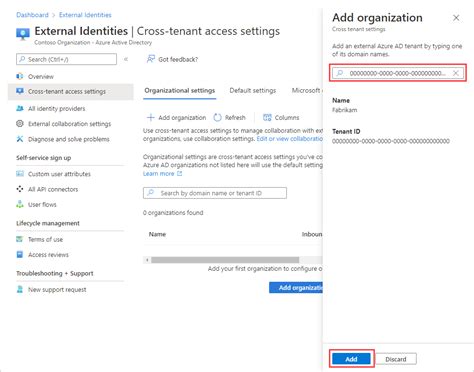
Task: Select the Organizational settings tab
Action: point(180,91)
